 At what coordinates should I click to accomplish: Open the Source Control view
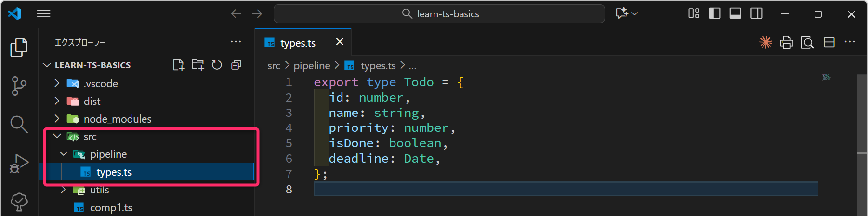19,86
